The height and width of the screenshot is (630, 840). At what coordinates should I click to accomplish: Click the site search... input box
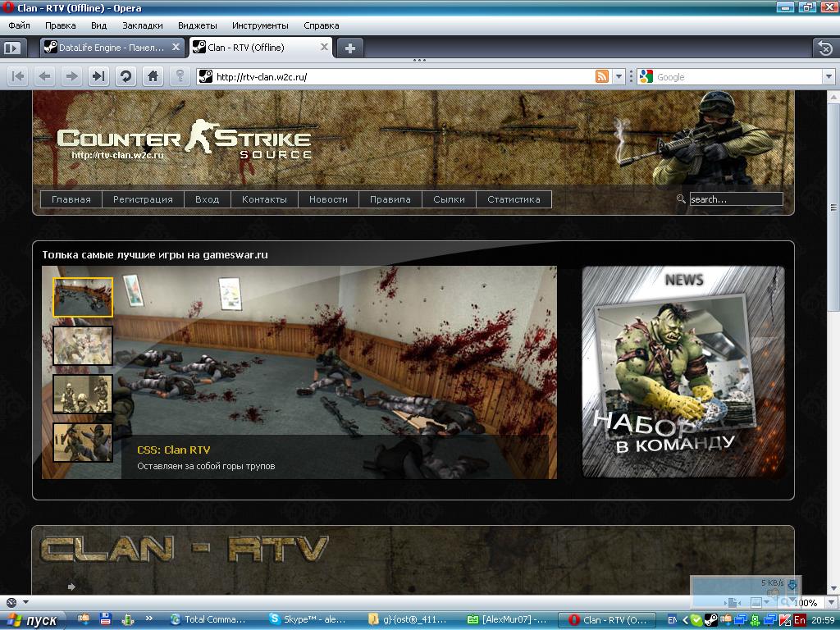(736, 199)
